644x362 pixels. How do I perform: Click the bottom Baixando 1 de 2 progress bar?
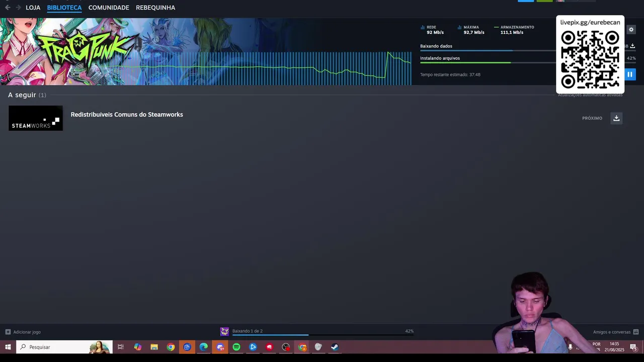pyautogui.click(x=322, y=334)
